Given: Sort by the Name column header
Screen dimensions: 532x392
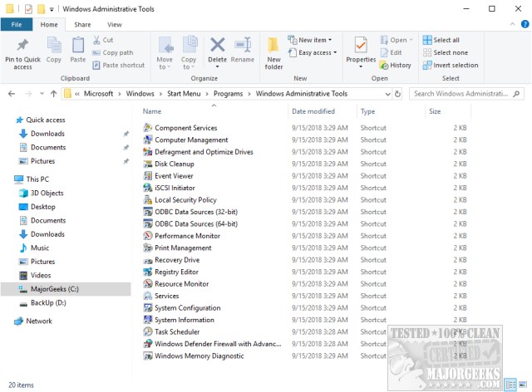Looking at the screenshot, I should 151,111.
